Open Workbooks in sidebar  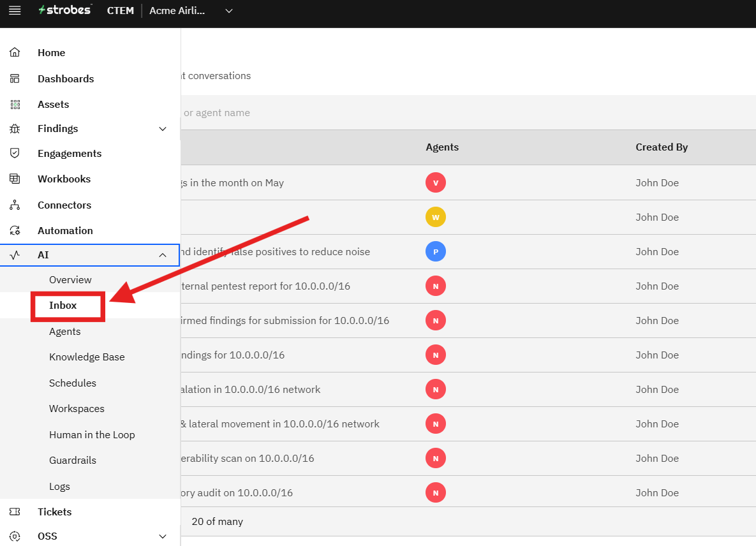(x=64, y=179)
